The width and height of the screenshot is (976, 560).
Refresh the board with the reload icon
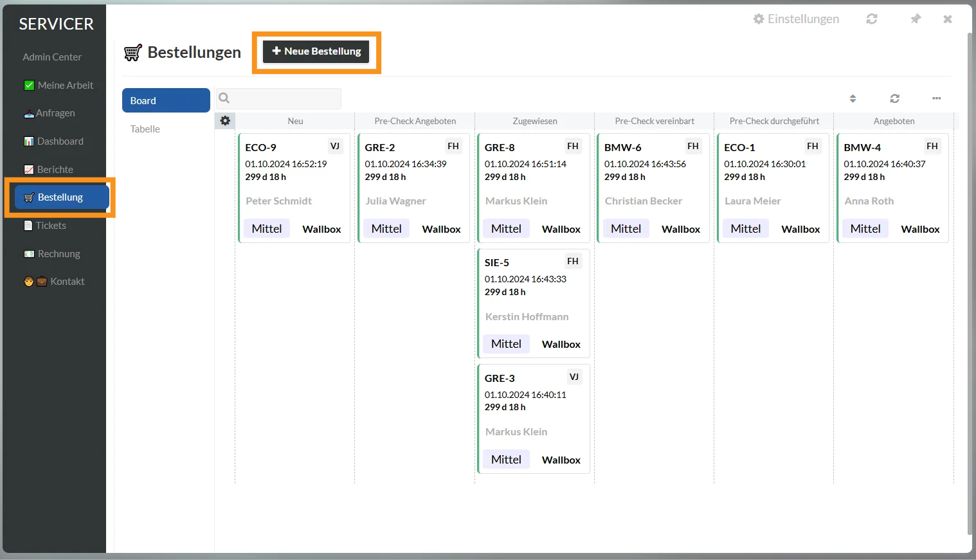click(x=894, y=98)
